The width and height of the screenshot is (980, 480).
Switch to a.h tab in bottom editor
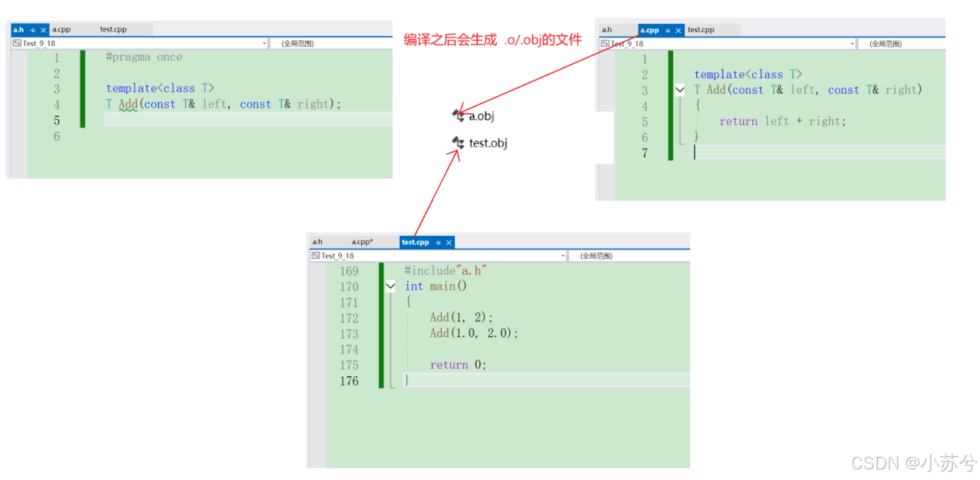coord(318,242)
